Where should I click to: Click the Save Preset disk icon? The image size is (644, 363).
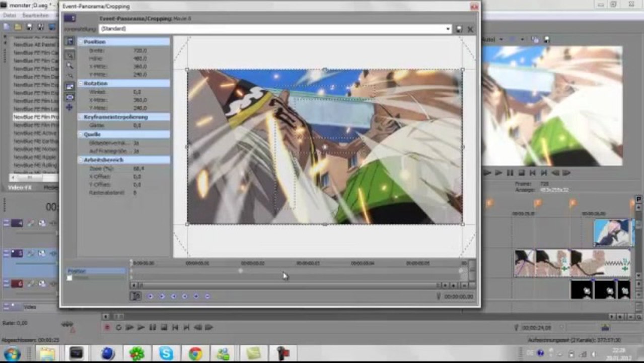pos(459,29)
